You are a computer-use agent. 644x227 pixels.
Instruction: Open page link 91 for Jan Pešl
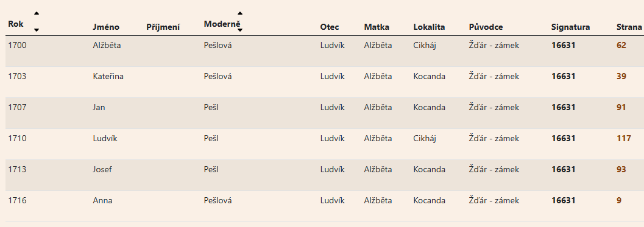(x=621, y=107)
